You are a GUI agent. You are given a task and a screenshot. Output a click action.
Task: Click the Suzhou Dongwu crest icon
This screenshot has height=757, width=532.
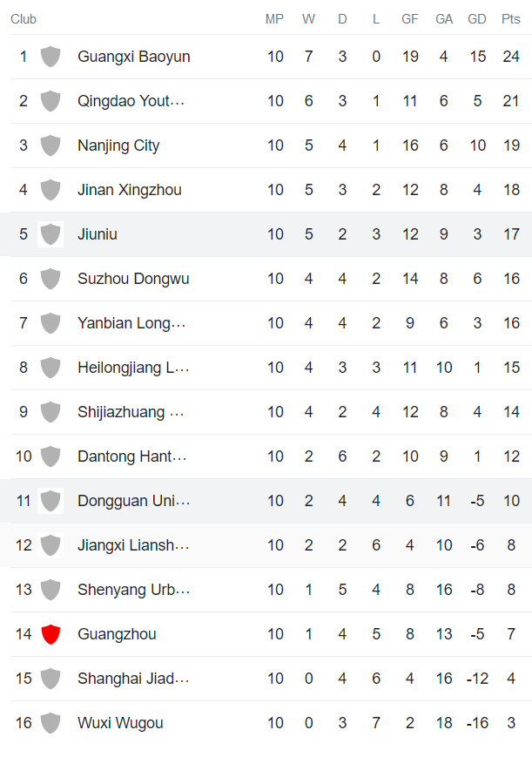(x=50, y=279)
